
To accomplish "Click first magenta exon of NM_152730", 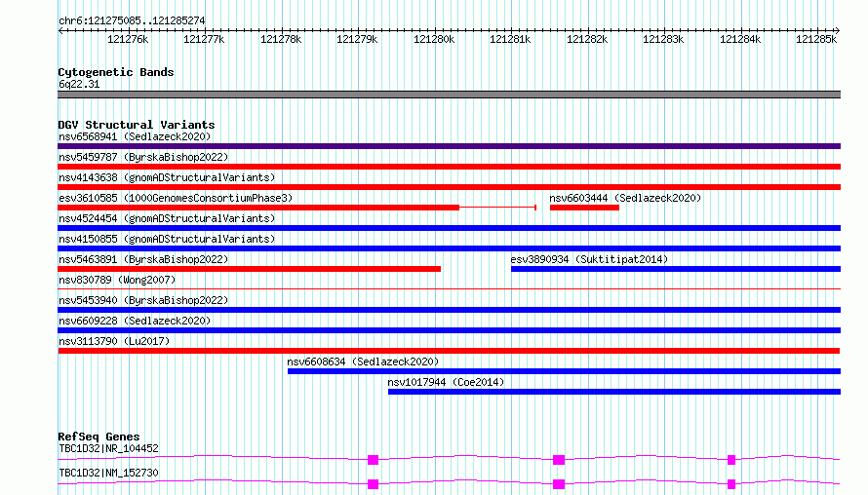I will point(374,484).
